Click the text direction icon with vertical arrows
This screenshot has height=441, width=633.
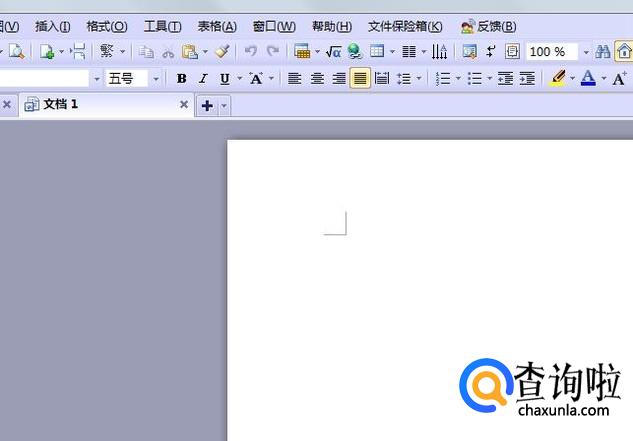tap(439, 52)
